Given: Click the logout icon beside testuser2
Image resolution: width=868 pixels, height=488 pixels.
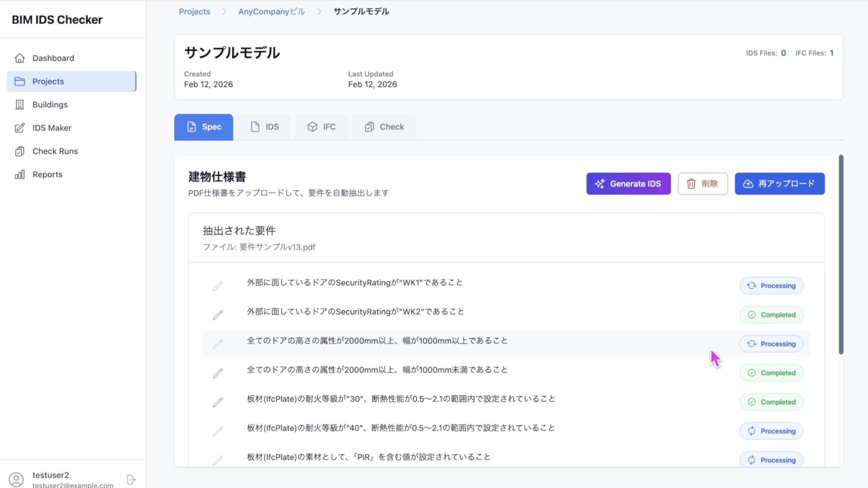Looking at the screenshot, I should click(131, 480).
